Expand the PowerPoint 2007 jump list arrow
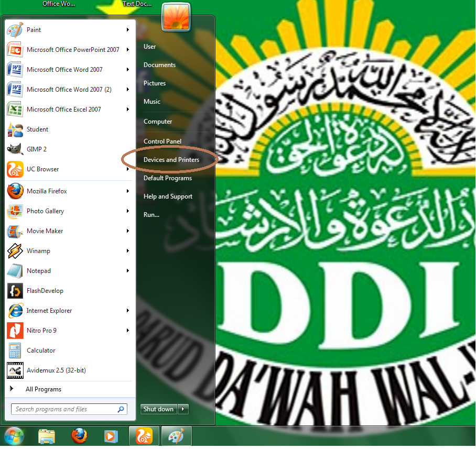Image resolution: width=476 pixels, height=449 pixels. coord(128,49)
